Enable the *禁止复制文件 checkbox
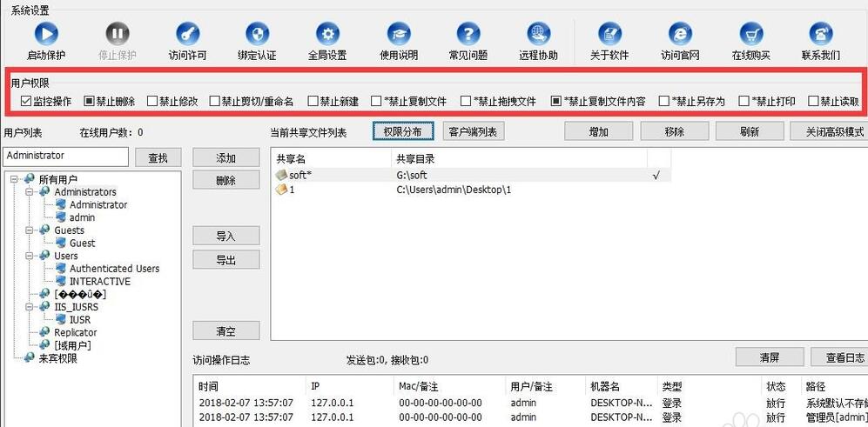The width and height of the screenshot is (868, 427). [376, 101]
